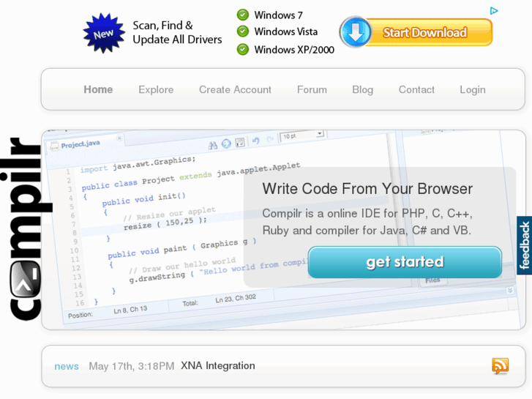This screenshot has width=532, height=399.
Task: Click the Windows Vista green checkmark
Action: [x=243, y=31]
